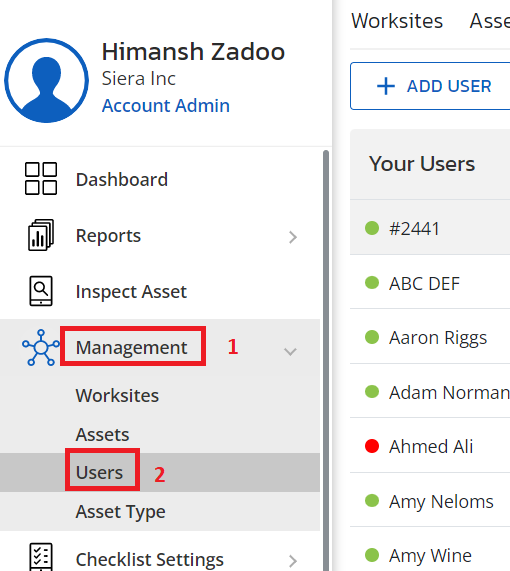This screenshot has width=510, height=571.
Task: Click the Management network node icon
Action: coord(41,347)
